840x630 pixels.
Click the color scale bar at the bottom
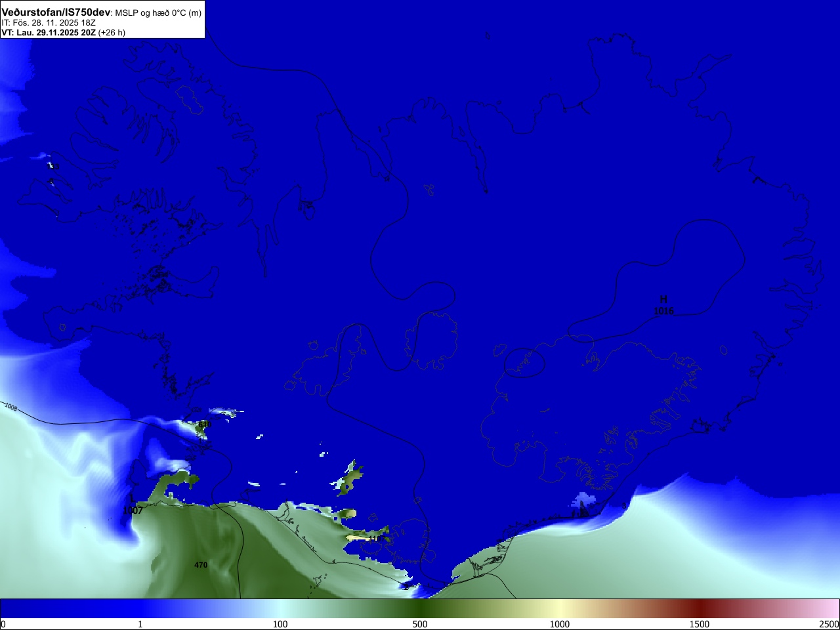pyautogui.click(x=420, y=608)
